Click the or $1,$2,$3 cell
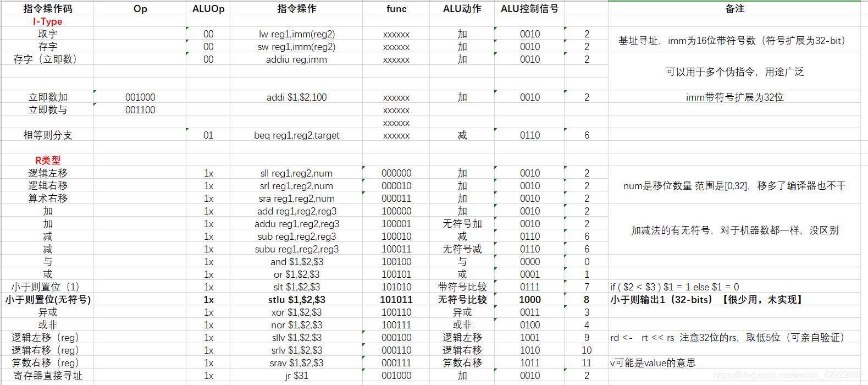The image size is (868, 385). 296,274
